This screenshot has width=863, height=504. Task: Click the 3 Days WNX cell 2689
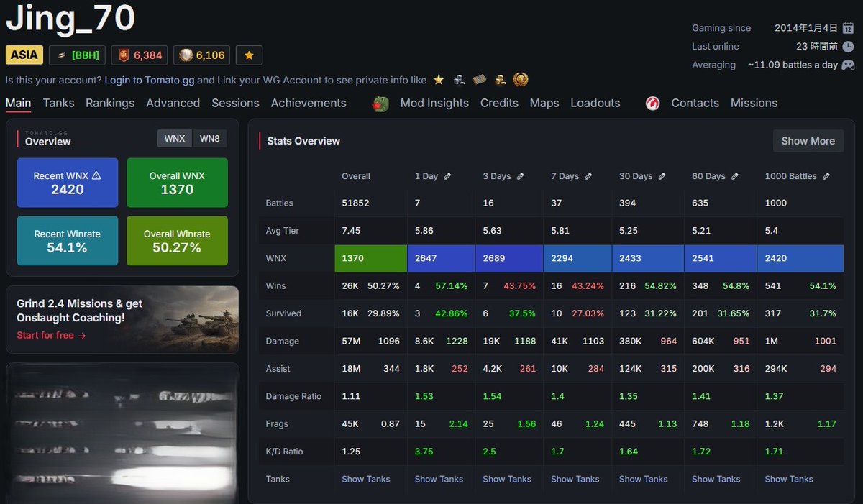(509, 258)
